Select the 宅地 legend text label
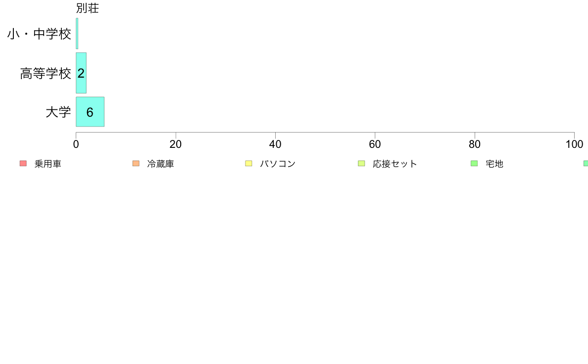Image resolution: width=588 pixels, height=364 pixels. (x=494, y=164)
